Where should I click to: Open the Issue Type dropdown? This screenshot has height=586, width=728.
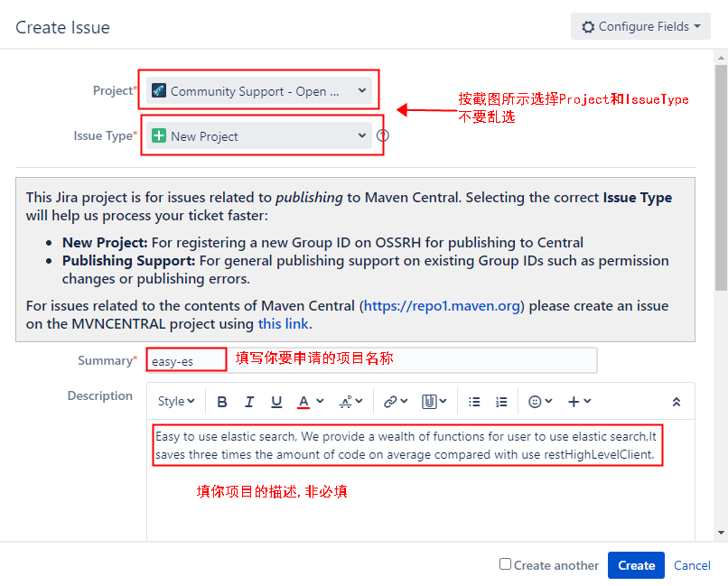click(x=259, y=136)
